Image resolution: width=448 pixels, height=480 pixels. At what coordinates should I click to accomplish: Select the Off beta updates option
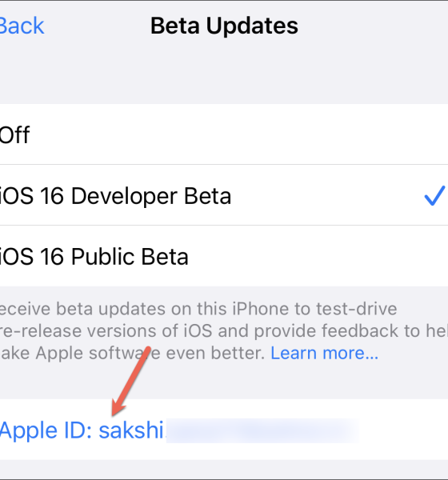point(224,134)
